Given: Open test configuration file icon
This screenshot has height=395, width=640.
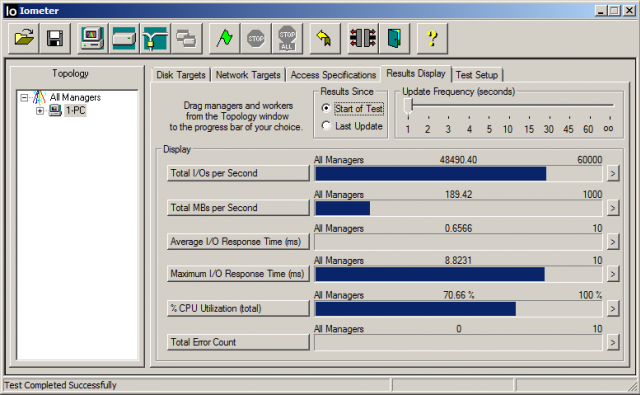Looking at the screenshot, I should [x=24, y=38].
